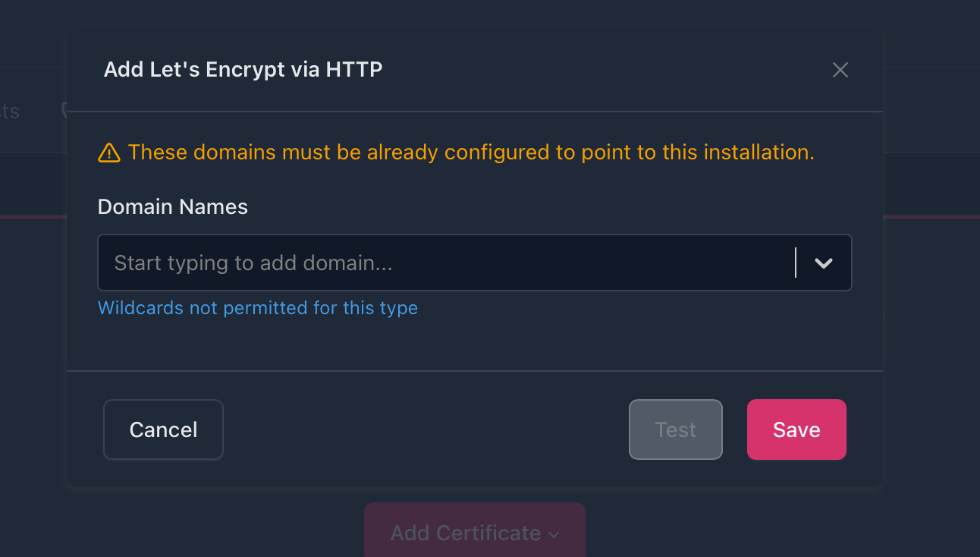Image resolution: width=980 pixels, height=557 pixels.
Task: Click the vertical separator beside dropdown chevron
Action: 796,263
